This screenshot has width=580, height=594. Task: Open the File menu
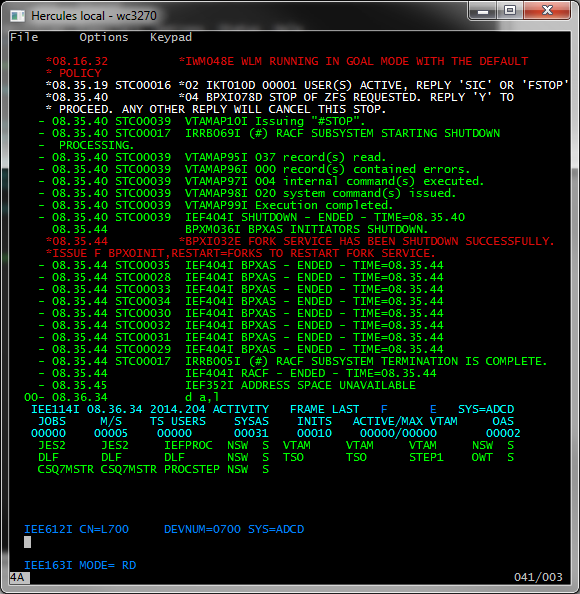pos(24,37)
